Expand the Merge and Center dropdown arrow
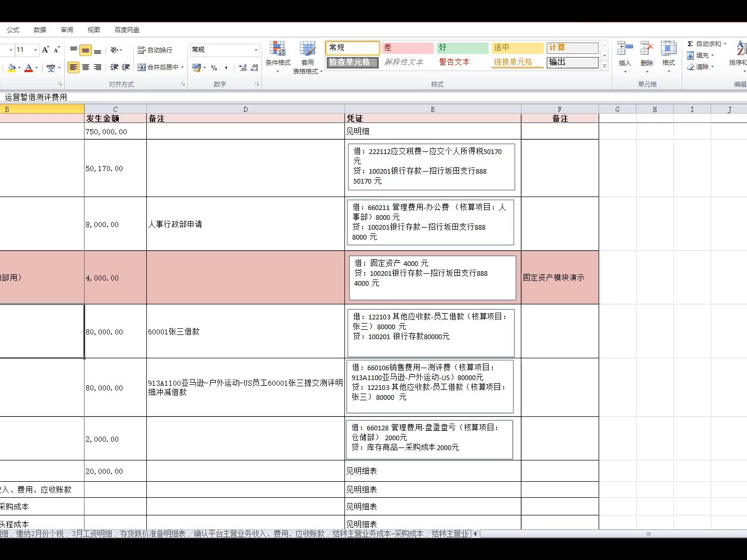 [183, 67]
